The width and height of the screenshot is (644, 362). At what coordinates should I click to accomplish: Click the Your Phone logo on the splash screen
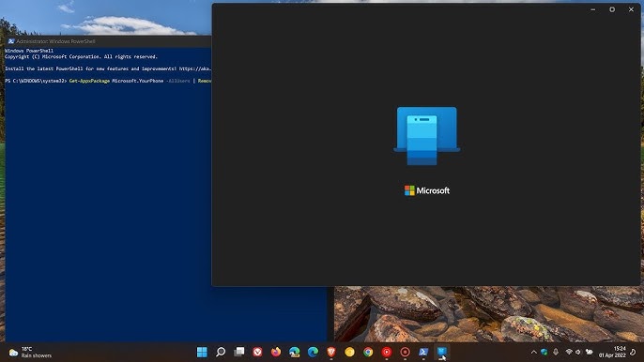click(x=427, y=136)
